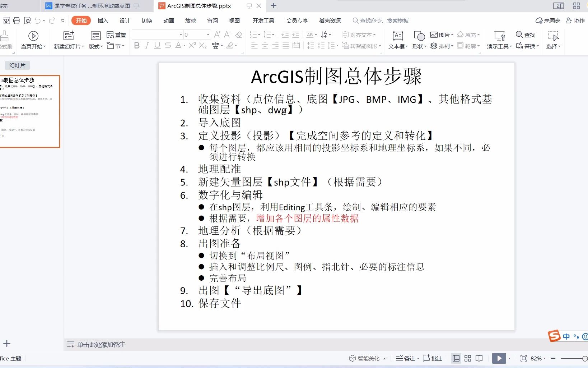This screenshot has width=588, height=368.
Task: Click the 重置 reset button
Action: pyautogui.click(x=116, y=35)
